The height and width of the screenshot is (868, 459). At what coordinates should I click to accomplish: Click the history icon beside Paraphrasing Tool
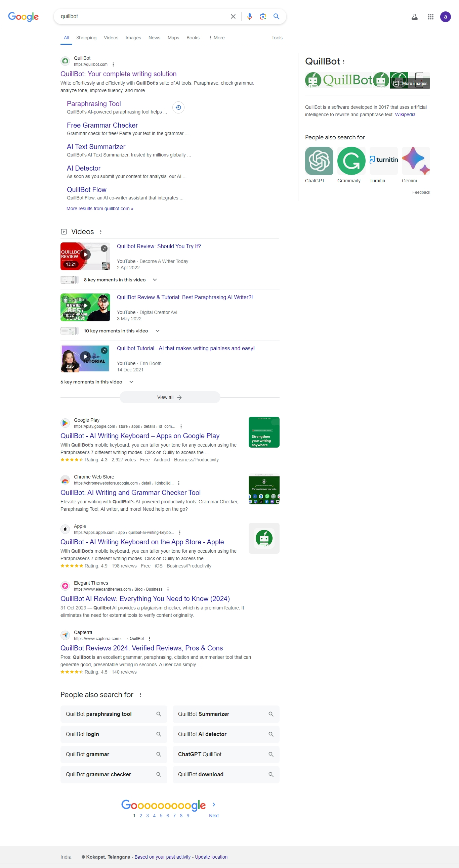178,107
